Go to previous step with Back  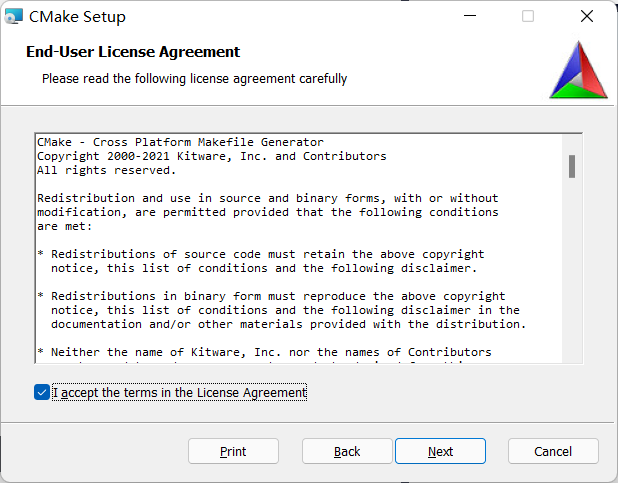click(347, 451)
